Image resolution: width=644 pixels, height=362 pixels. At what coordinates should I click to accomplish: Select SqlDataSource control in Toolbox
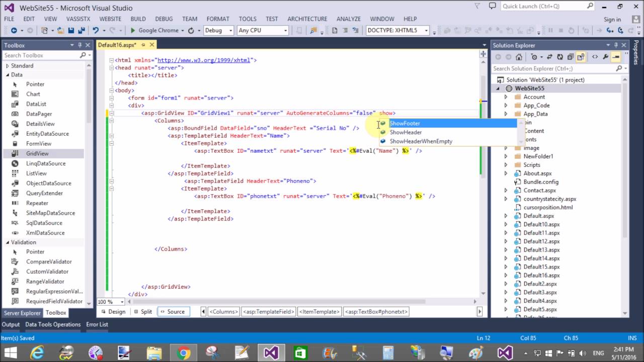pos(44,223)
